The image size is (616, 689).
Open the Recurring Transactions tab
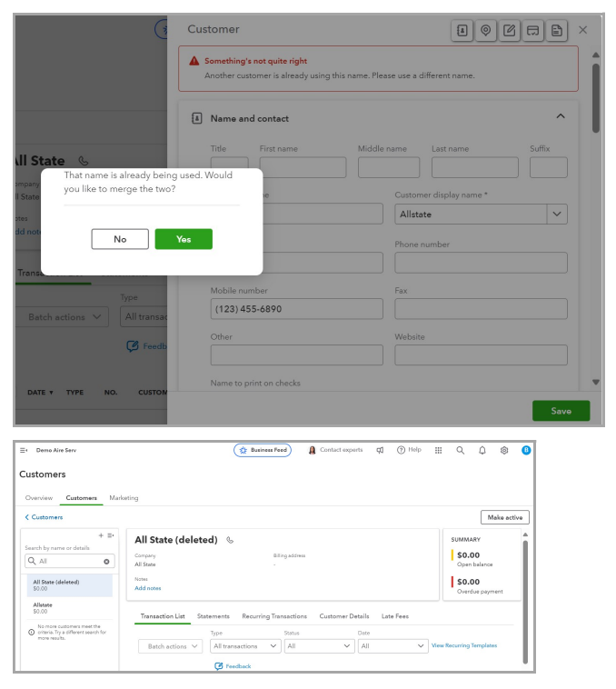tap(274, 616)
